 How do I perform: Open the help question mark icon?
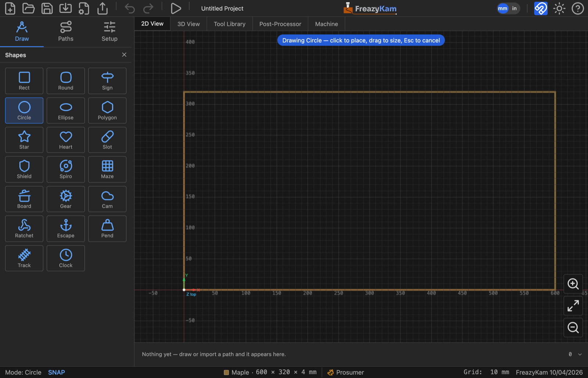click(578, 8)
